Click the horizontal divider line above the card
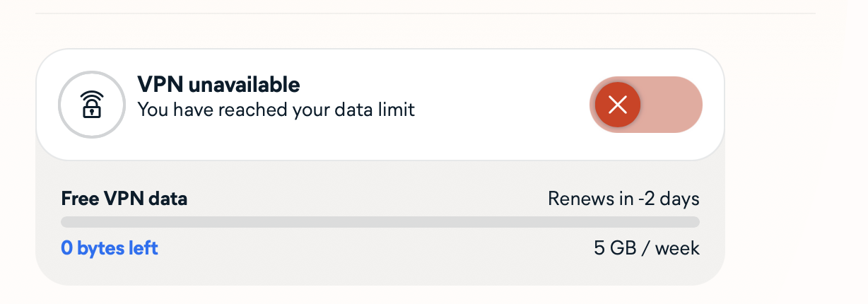The width and height of the screenshot is (868, 304). coord(424,13)
